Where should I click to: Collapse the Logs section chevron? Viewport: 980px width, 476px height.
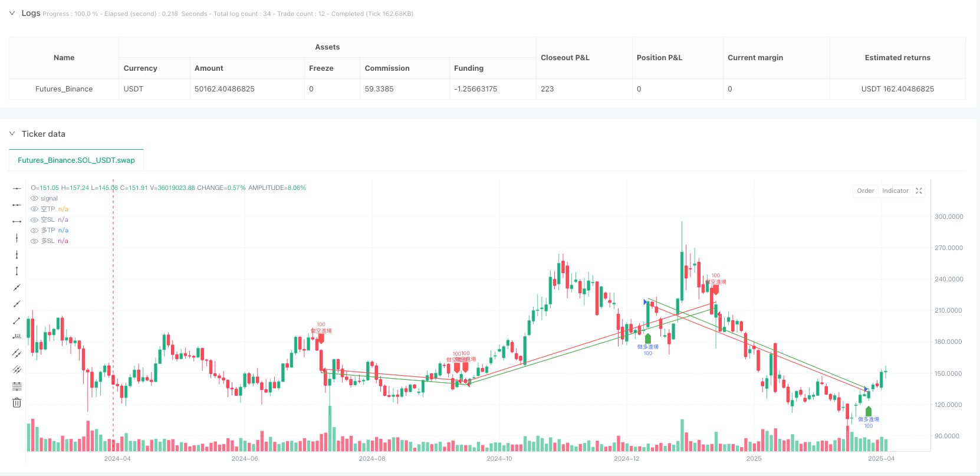point(12,13)
